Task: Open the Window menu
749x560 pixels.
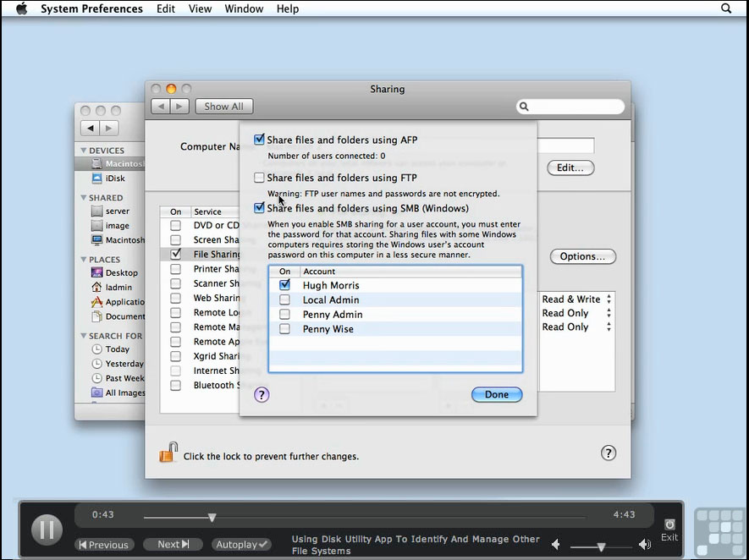Action: [244, 8]
